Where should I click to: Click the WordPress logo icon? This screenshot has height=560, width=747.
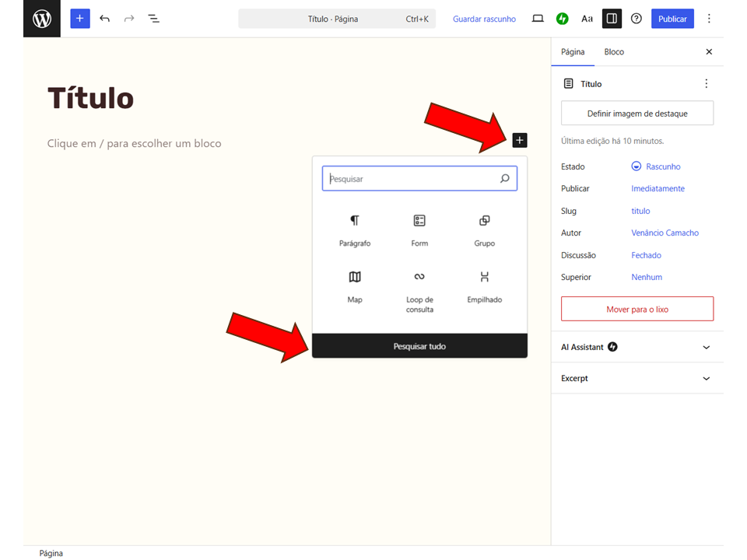[42, 19]
